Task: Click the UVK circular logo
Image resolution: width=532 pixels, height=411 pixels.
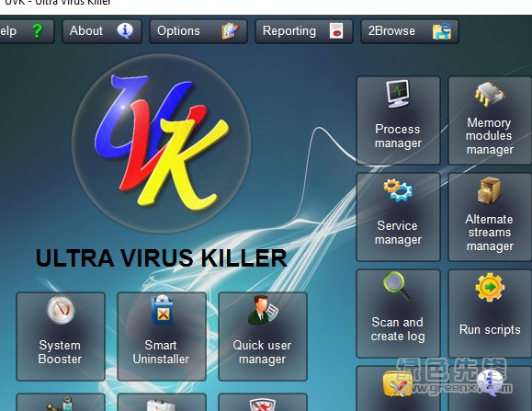Action: (162, 143)
